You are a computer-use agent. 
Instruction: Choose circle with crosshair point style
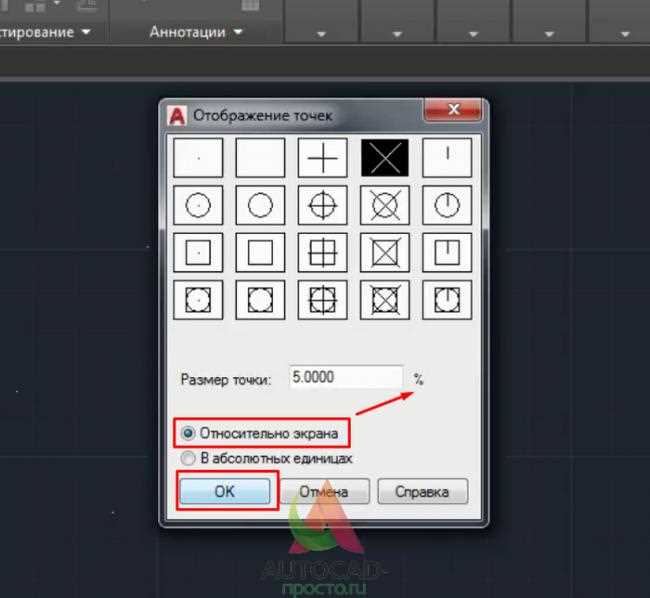click(x=323, y=205)
